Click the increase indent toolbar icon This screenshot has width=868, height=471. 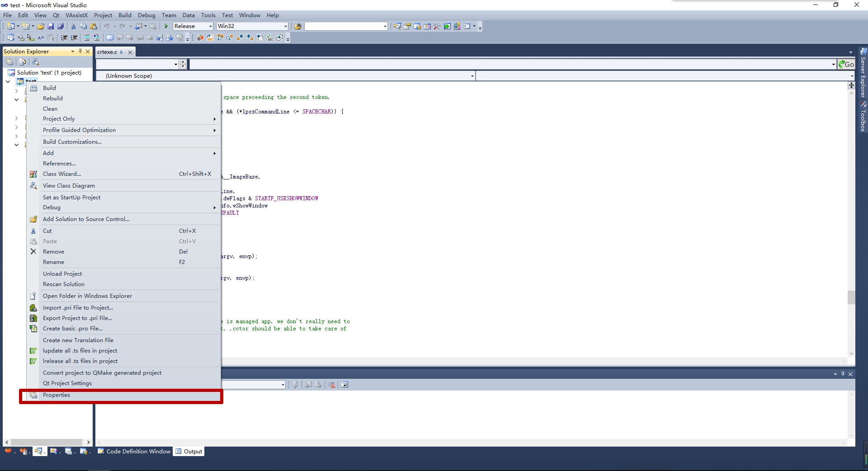coord(74,38)
